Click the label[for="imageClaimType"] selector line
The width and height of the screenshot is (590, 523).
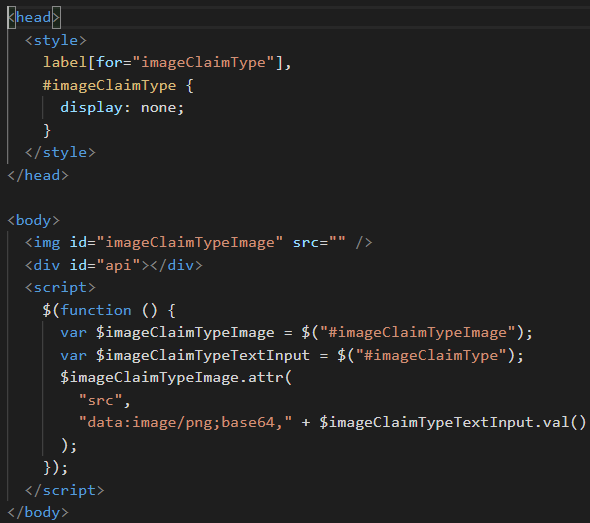[167, 62]
